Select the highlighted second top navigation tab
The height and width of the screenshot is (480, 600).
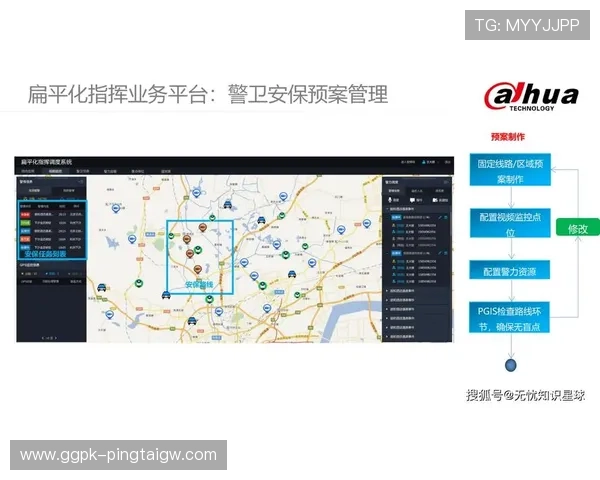pos(55,171)
